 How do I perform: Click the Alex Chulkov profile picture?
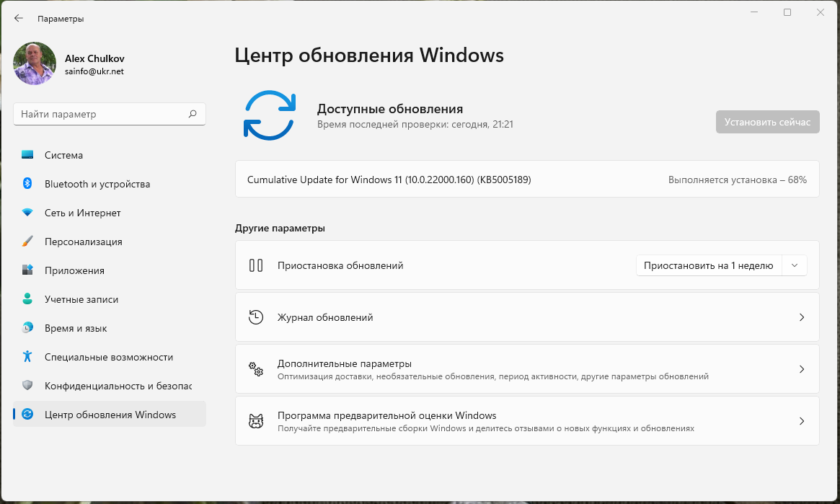tap(35, 63)
